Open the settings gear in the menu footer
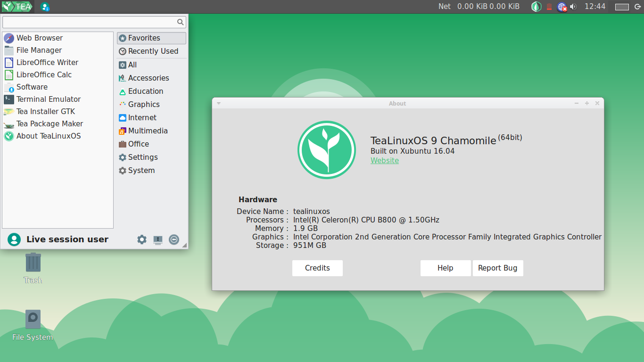The height and width of the screenshot is (362, 644). [x=142, y=239]
